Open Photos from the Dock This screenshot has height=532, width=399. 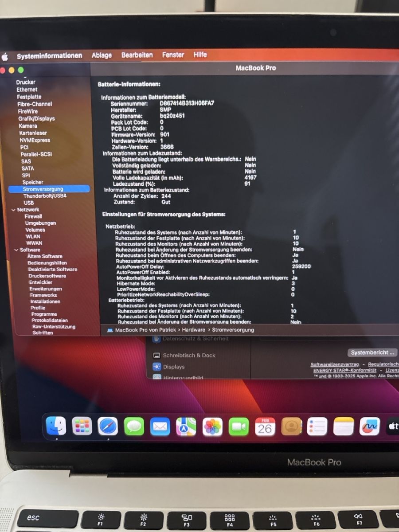pos(212,426)
